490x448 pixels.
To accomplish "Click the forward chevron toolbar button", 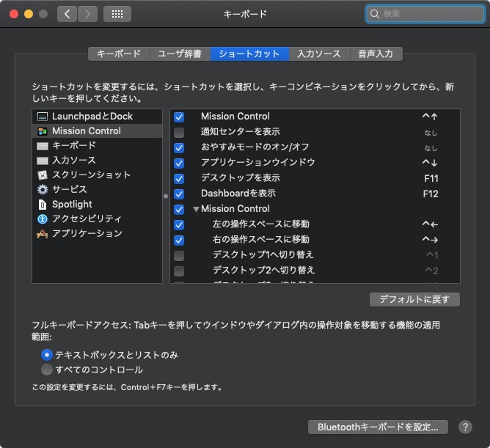I will coord(87,14).
